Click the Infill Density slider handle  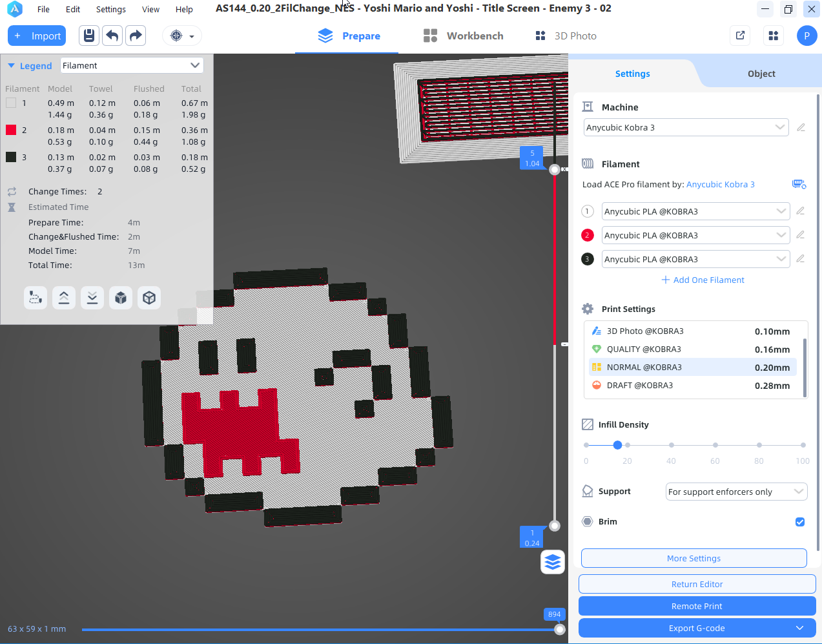(x=617, y=445)
